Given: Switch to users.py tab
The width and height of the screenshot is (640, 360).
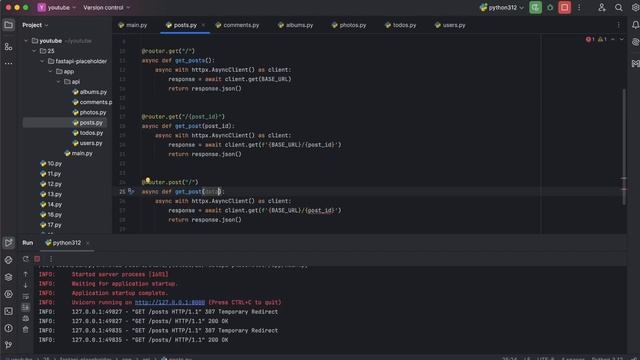Looking at the screenshot, I should 450,25.
